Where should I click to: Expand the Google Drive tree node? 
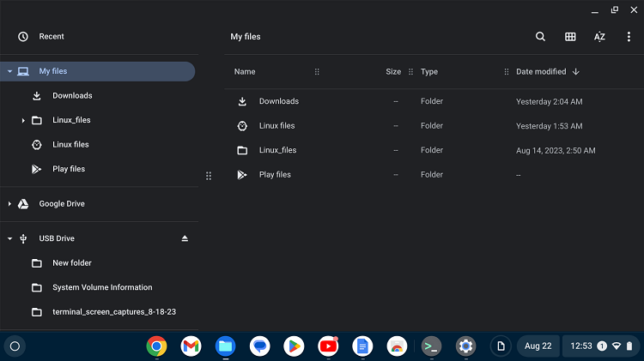point(9,204)
